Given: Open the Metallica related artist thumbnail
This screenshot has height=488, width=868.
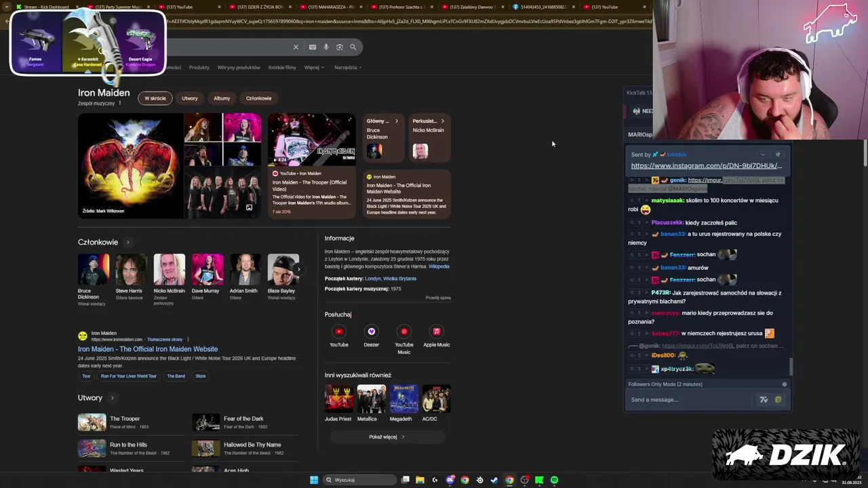Looking at the screenshot, I should click(371, 403).
